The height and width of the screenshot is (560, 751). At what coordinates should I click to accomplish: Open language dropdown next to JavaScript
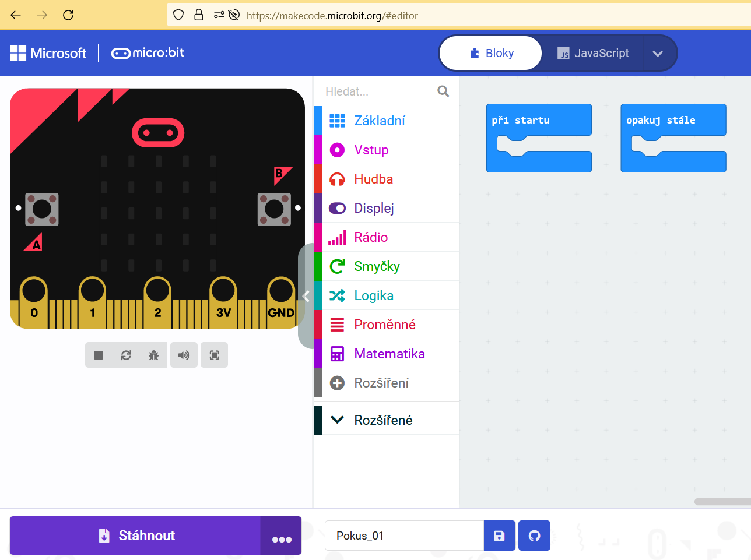point(658,54)
